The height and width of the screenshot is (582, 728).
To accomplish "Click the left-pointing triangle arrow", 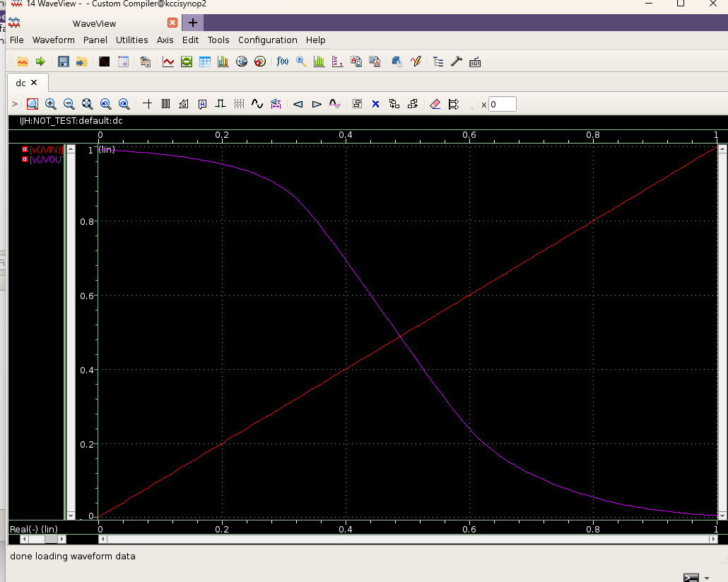I will click(298, 104).
